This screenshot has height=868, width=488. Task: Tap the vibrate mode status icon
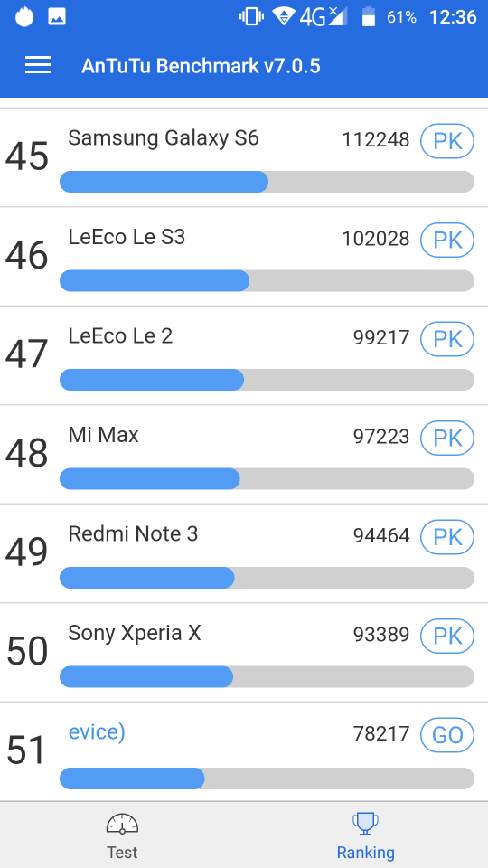252,17
